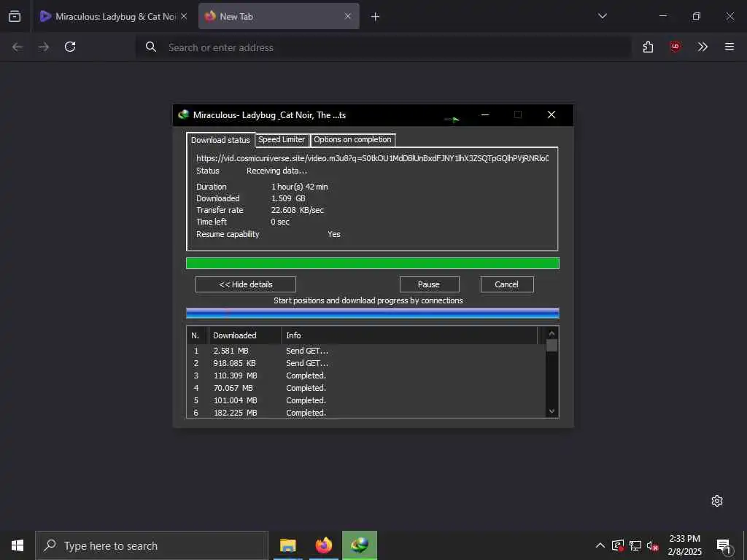Open Firefox from the taskbar
This screenshot has height=560, width=747.
(x=323, y=545)
